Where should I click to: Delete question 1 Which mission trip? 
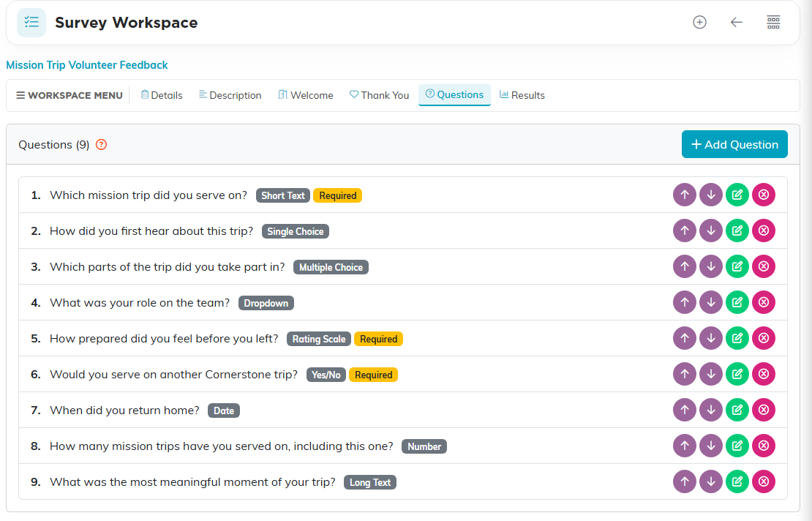(x=764, y=195)
